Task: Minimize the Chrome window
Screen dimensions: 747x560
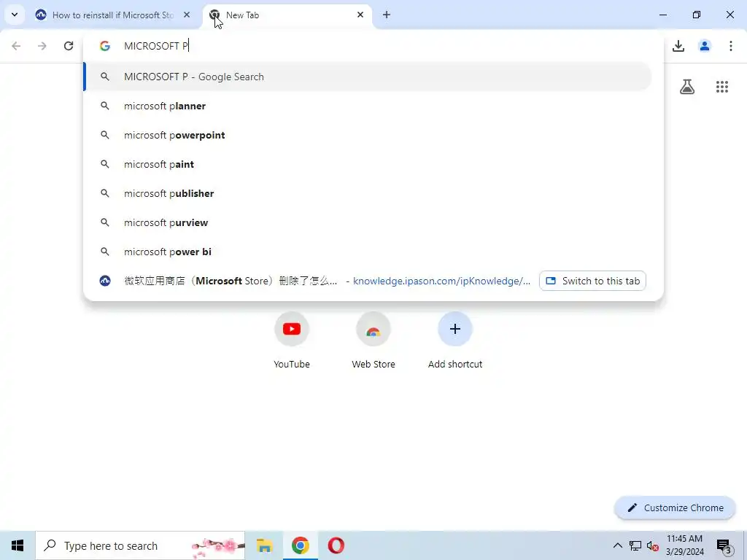Action: 663,15
